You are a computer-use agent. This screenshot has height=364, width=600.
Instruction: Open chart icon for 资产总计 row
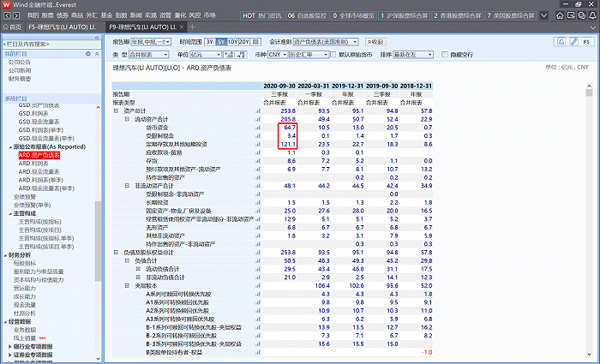(257, 110)
